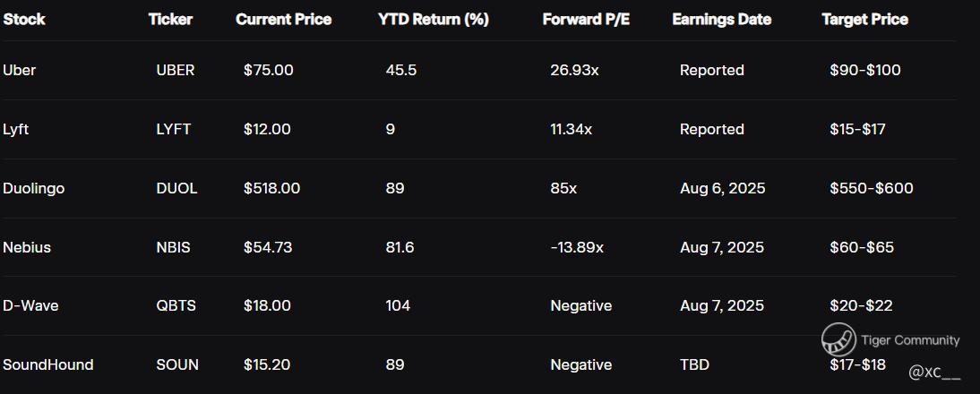Click the Forward P/E column header

[586, 19]
